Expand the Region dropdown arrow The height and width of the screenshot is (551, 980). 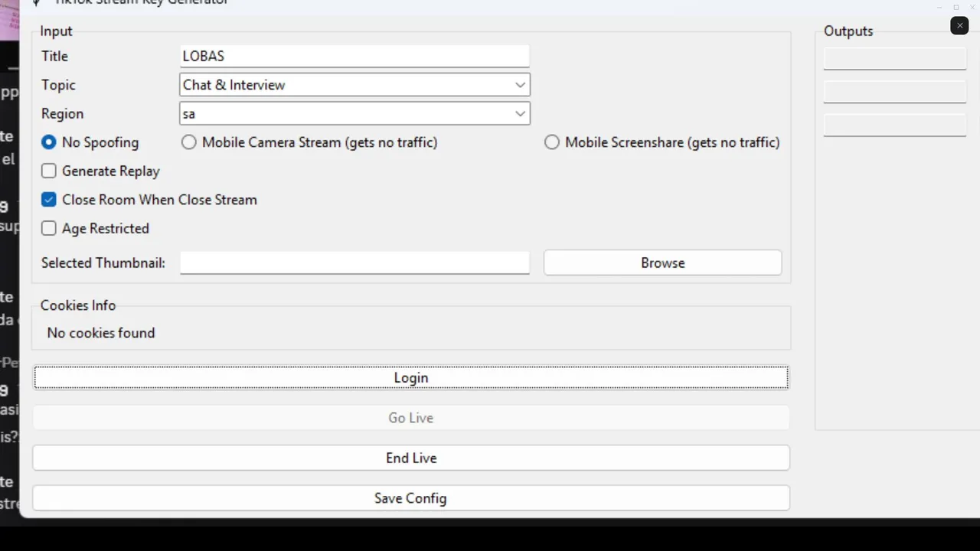point(520,113)
